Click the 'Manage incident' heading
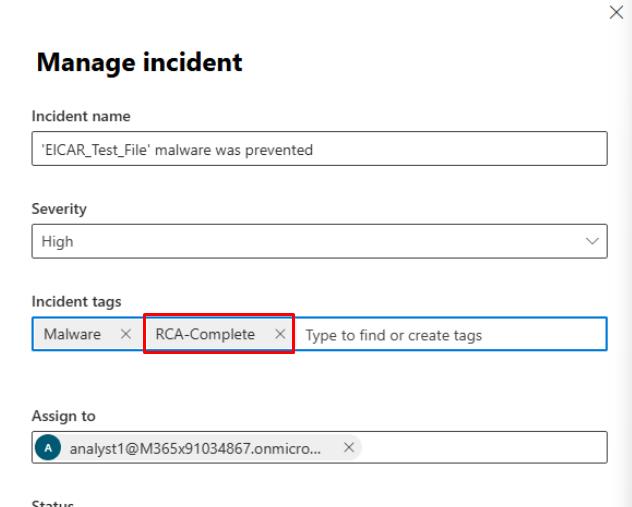 point(139,63)
